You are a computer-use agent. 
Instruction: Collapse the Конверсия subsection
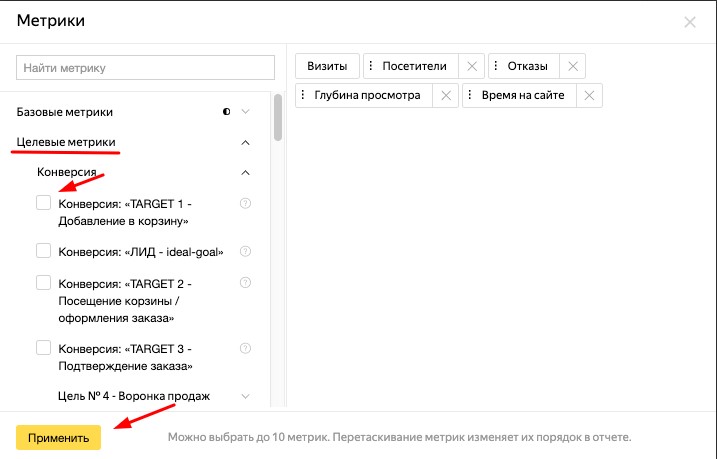point(246,172)
